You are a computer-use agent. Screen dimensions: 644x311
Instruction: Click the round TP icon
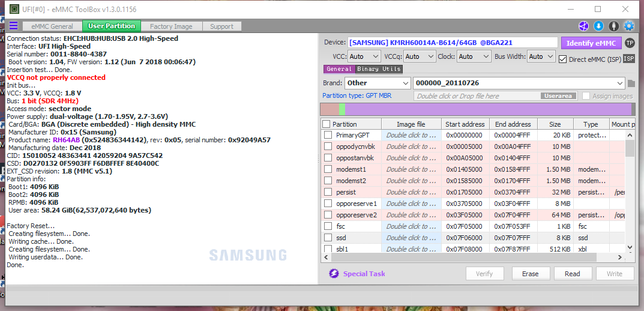(x=630, y=43)
